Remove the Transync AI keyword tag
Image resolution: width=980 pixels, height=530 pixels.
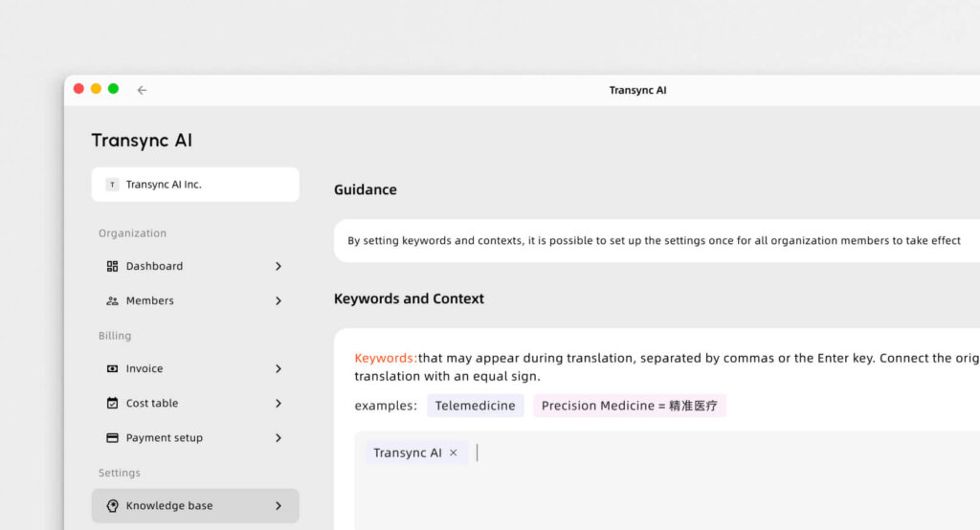pos(454,453)
